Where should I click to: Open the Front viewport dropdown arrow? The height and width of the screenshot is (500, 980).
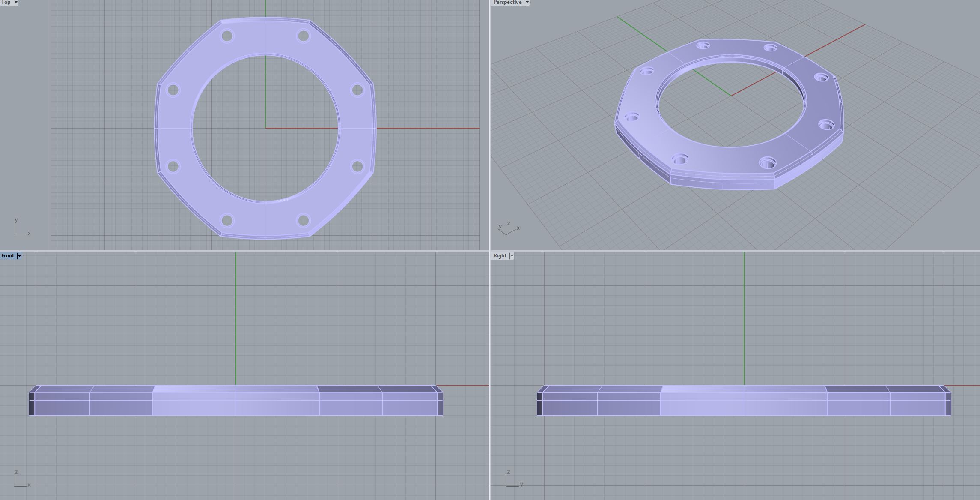click(x=19, y=256)
